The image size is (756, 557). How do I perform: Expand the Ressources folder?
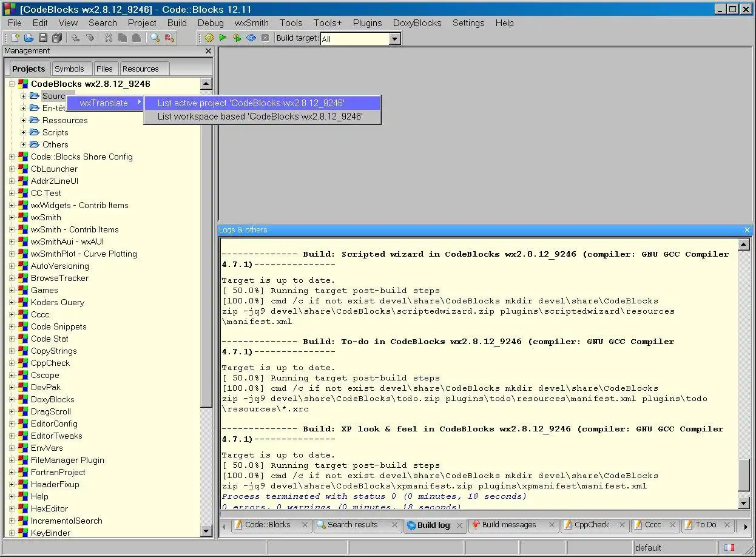point(24,120)
